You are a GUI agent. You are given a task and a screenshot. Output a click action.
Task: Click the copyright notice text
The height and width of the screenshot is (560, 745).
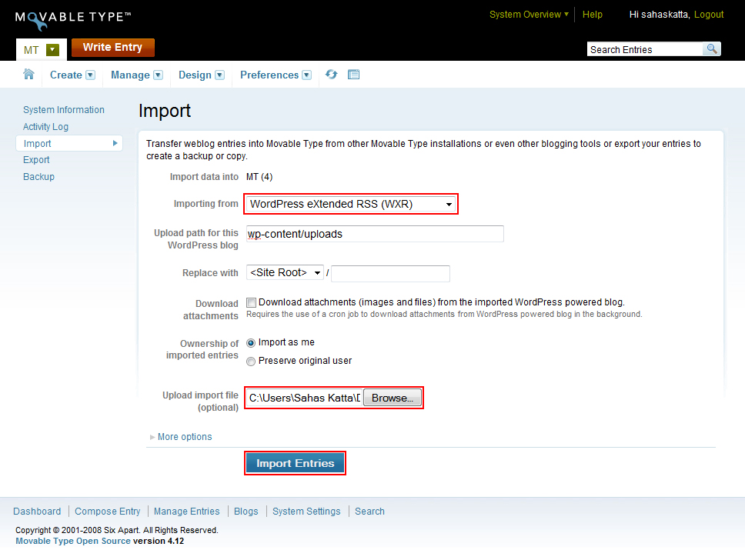(x=117, y=530)
